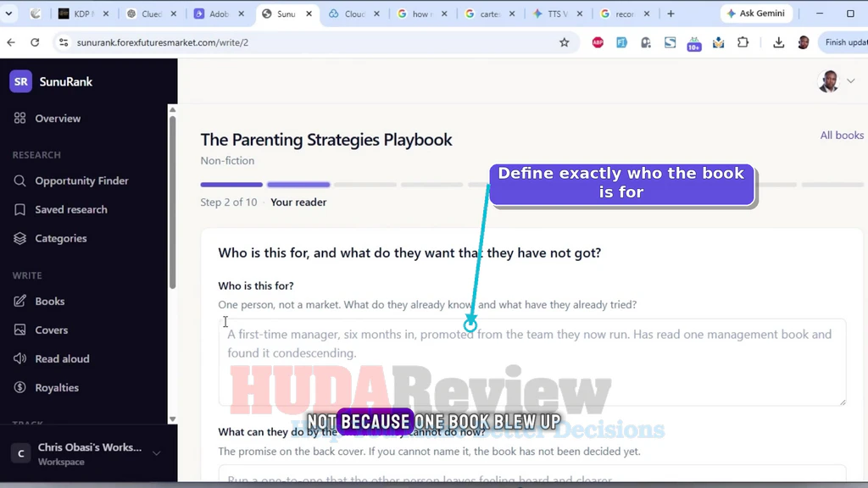
Task: Go back with the browser back arrow
Action: point(11,42)
